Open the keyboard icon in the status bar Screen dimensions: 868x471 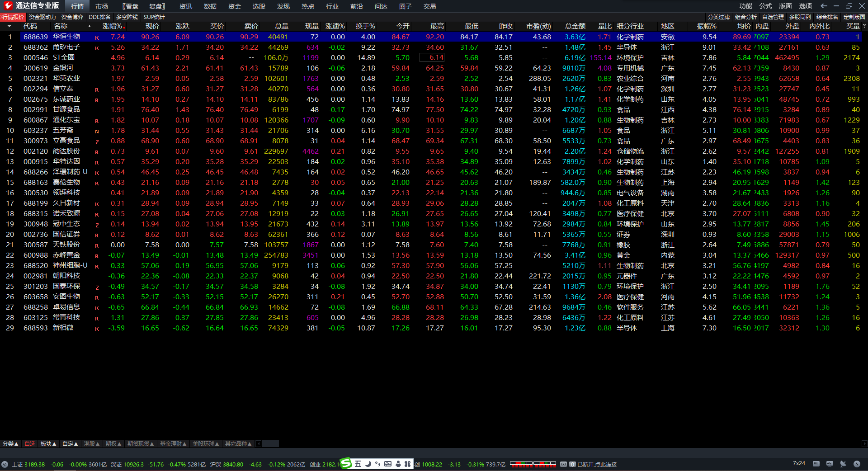click(x=816, y=464)
